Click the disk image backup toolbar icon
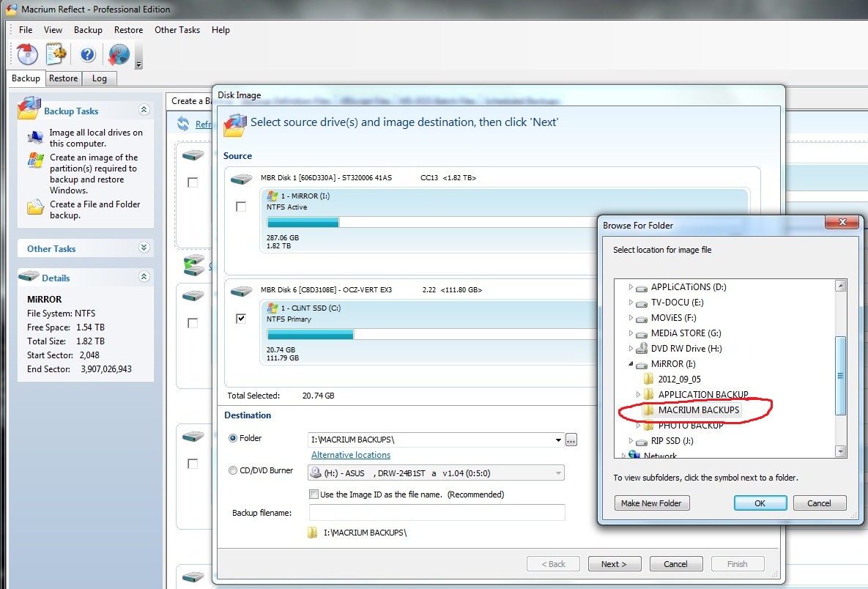 pos(27,54)
